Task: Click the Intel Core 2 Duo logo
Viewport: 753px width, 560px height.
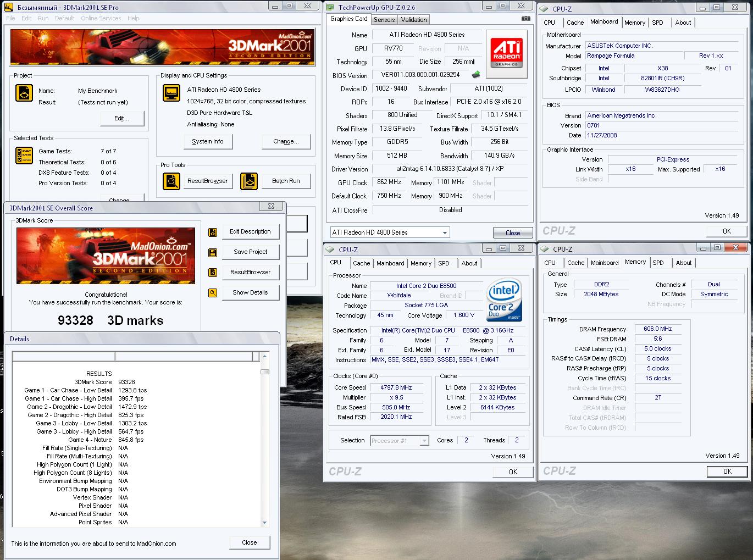Action: click(x=504, y=301)
